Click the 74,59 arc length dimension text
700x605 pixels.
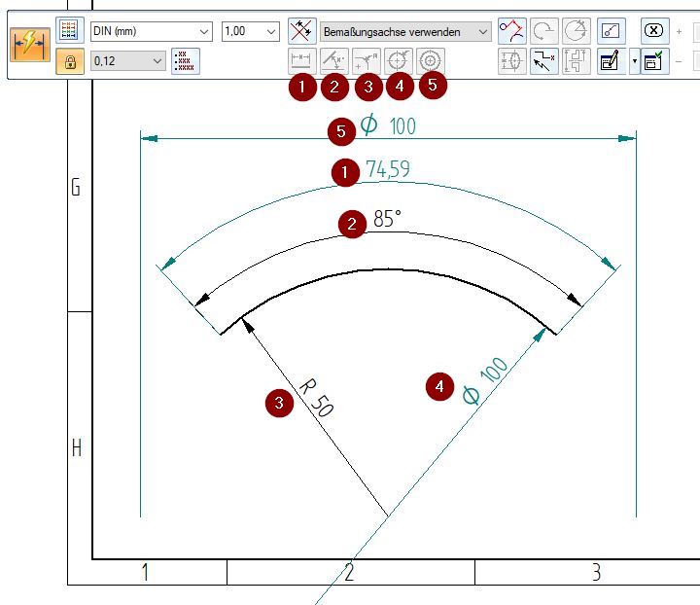pos(387,170)
